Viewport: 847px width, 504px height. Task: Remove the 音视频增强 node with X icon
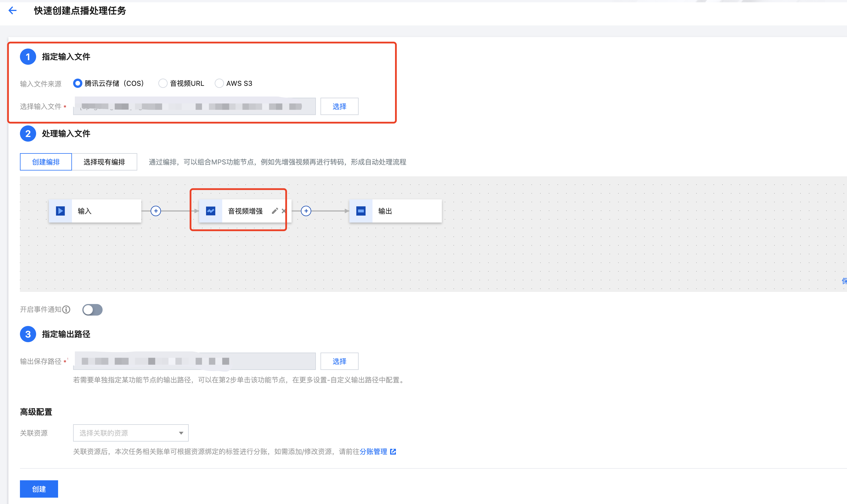[x=283, y=211]
